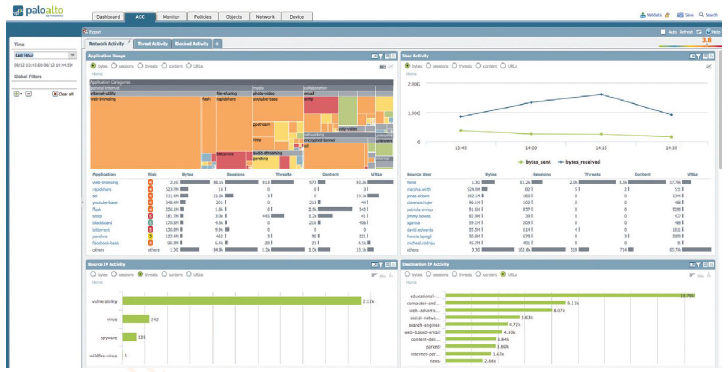Enable the Auto Refresh checkbox
This screenshot has width=728, height=372.
click(663, 32)
